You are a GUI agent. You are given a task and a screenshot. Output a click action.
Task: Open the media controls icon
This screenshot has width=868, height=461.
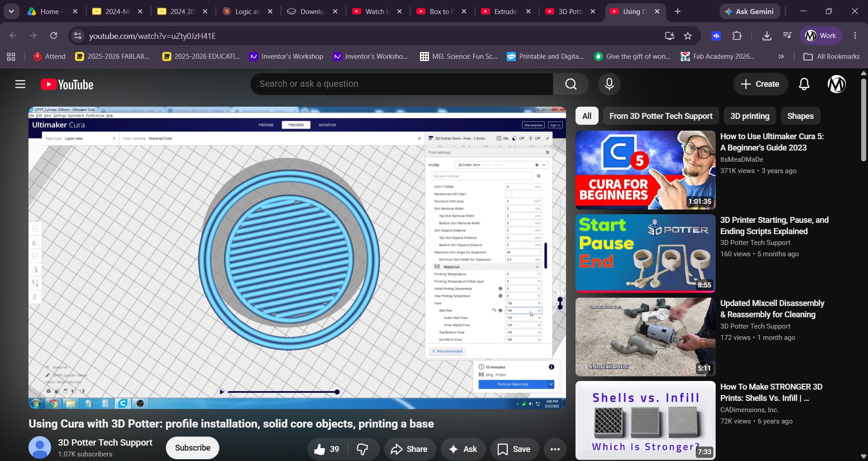click(x=787, y=36)
